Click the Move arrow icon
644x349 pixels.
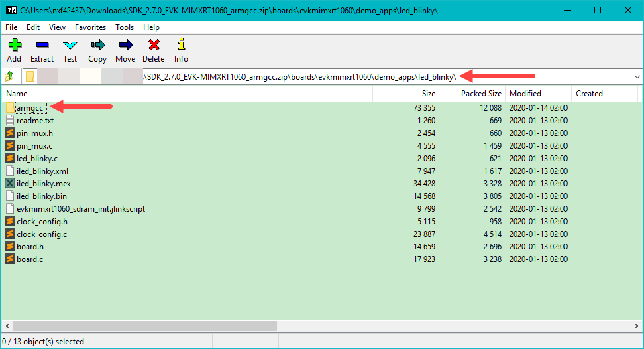coord(126,45)
